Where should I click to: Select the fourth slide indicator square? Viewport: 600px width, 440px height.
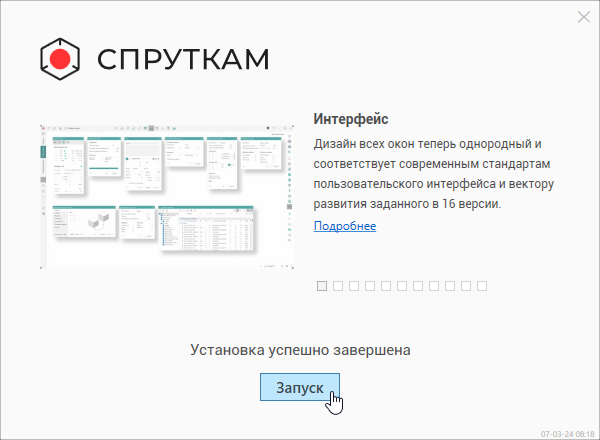click(x=370, y=286)
